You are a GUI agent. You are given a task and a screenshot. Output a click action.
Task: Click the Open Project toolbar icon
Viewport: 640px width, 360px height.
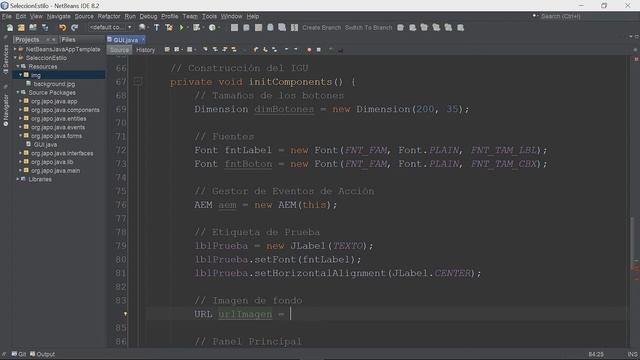(x=33, y=28)
